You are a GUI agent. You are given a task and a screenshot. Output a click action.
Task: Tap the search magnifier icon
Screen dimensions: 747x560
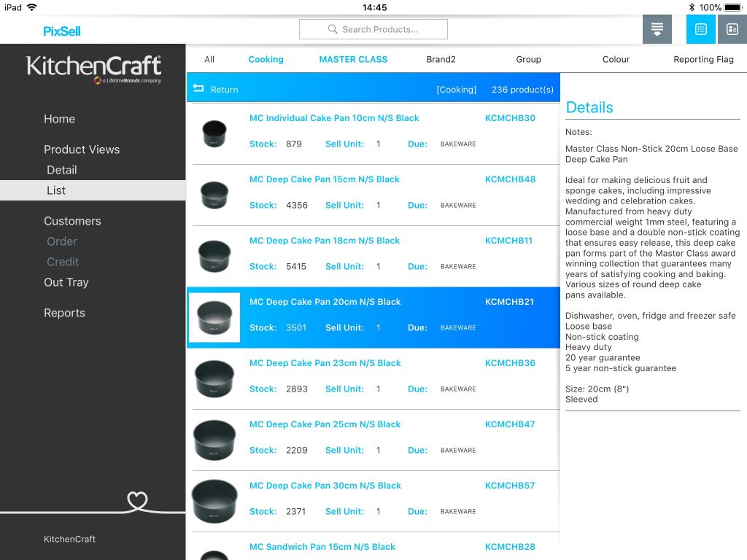tap(333, 29)
